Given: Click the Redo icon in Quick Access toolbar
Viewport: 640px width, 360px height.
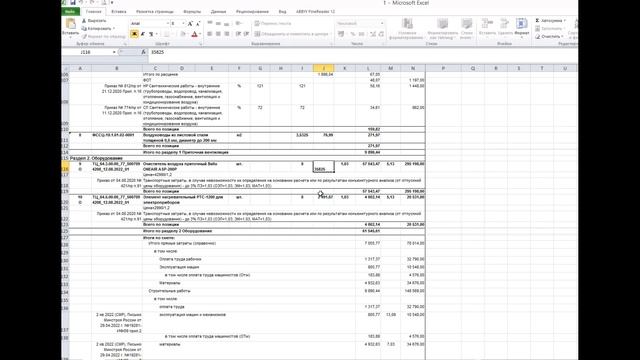Looking at the screenshot, I should [x=93, y=2].
